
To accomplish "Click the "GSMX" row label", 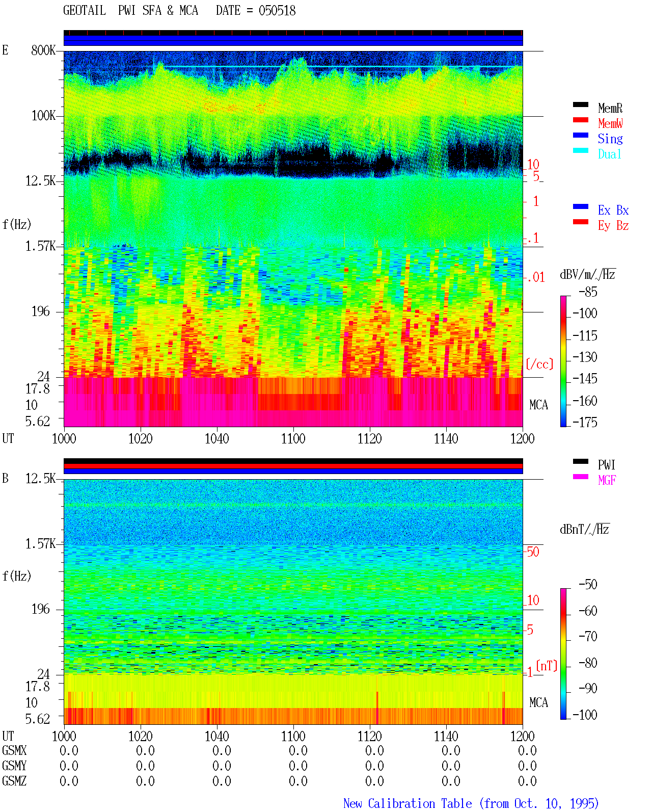I will tap(14, 750).
